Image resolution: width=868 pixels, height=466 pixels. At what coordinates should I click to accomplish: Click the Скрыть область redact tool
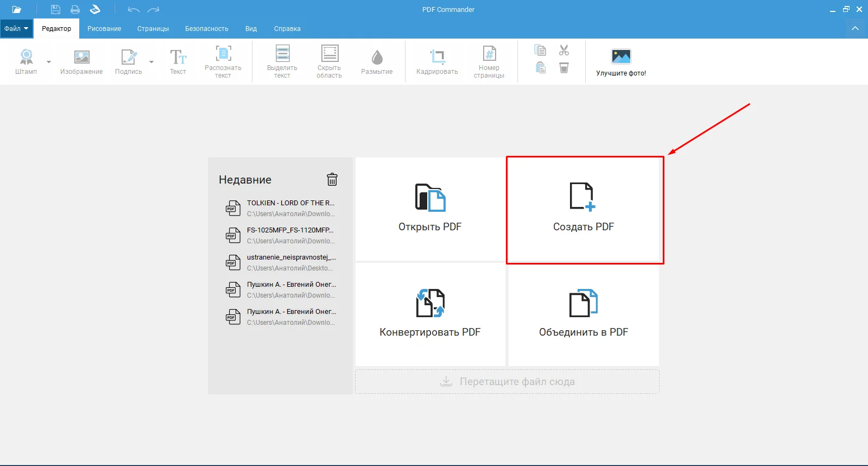[x=330, y=61]
